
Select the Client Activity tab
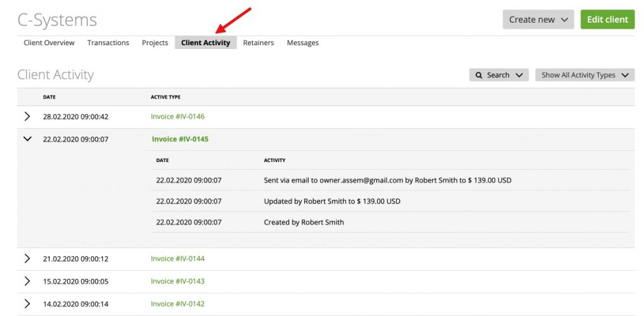pos(206,43)
